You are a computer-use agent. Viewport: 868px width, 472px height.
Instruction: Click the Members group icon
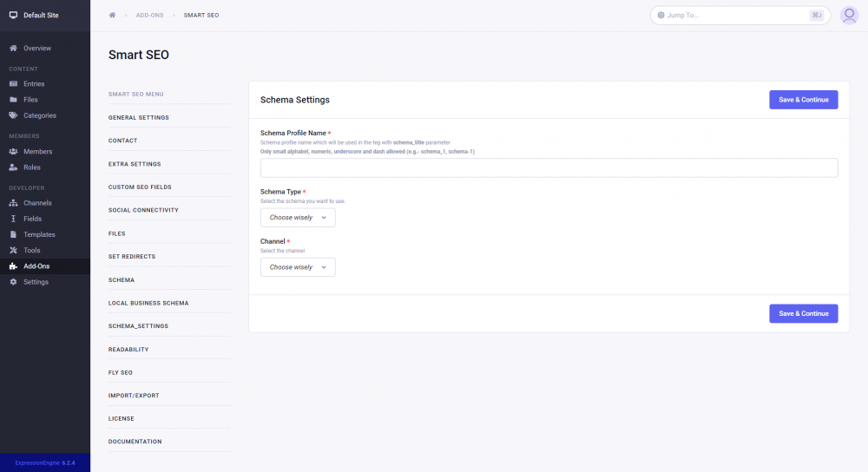tap(13, 152)
